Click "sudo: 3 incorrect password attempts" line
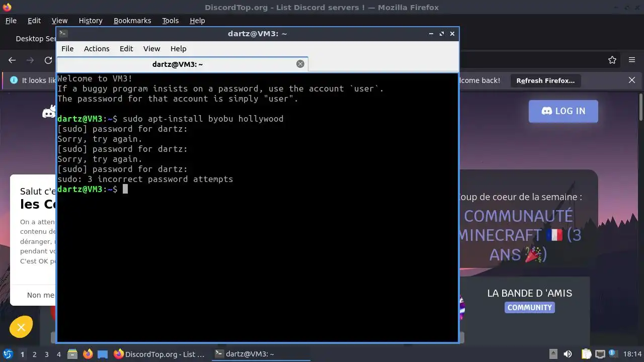644x362 pixels. click(x=145, y=179)
